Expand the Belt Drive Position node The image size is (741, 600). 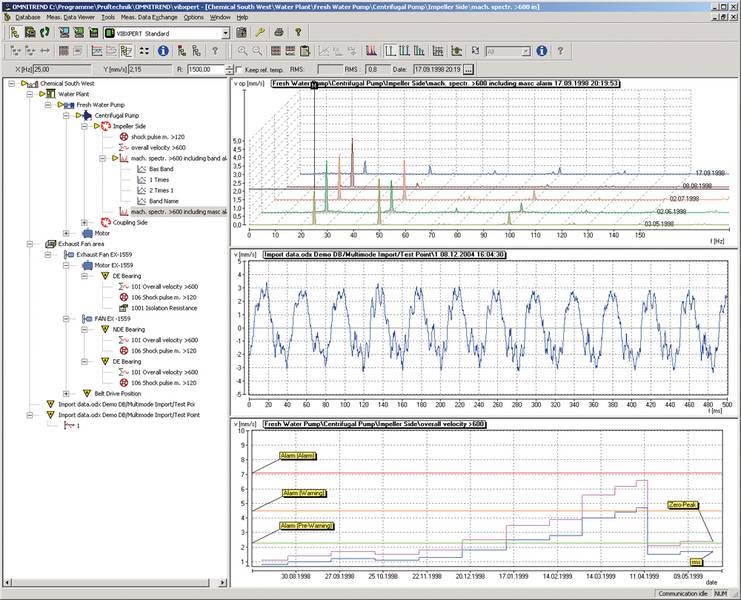click(66, 393)
